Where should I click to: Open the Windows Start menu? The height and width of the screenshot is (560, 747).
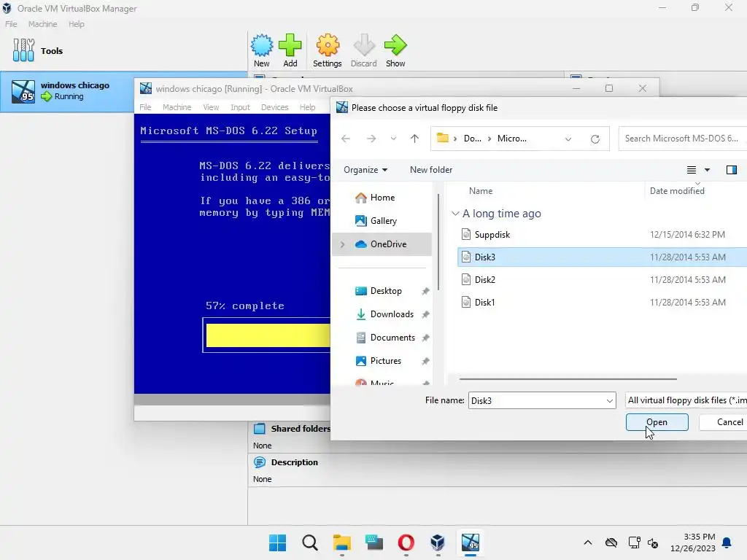(278, 542)
